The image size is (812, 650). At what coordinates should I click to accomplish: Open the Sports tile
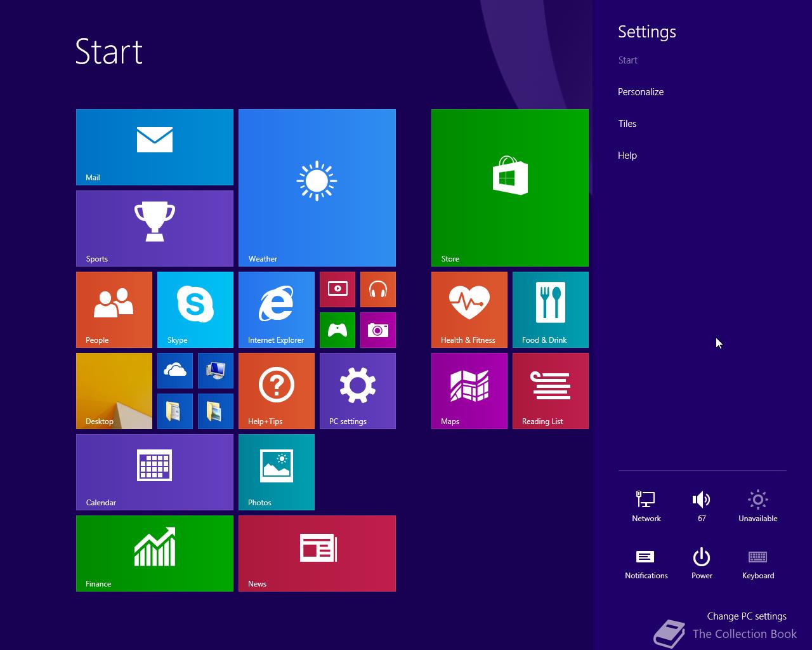pos(155,229)
